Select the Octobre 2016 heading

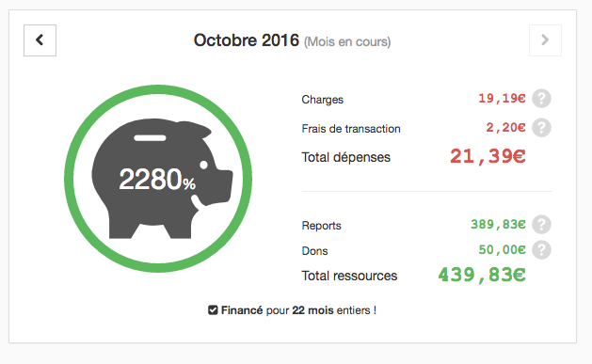pyautogui.click(x=247, y=40)
